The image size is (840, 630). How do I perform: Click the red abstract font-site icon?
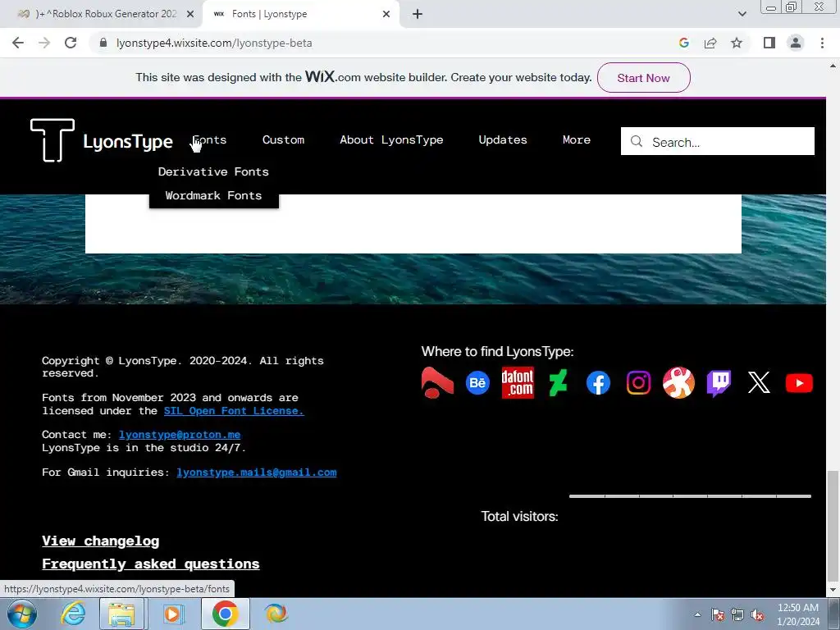(x=437, y=382)
